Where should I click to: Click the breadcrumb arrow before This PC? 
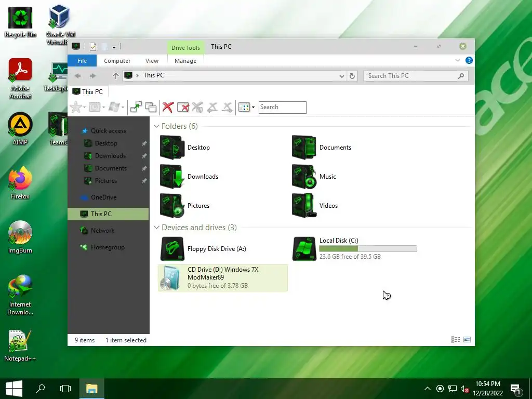(x=137, y=75)
